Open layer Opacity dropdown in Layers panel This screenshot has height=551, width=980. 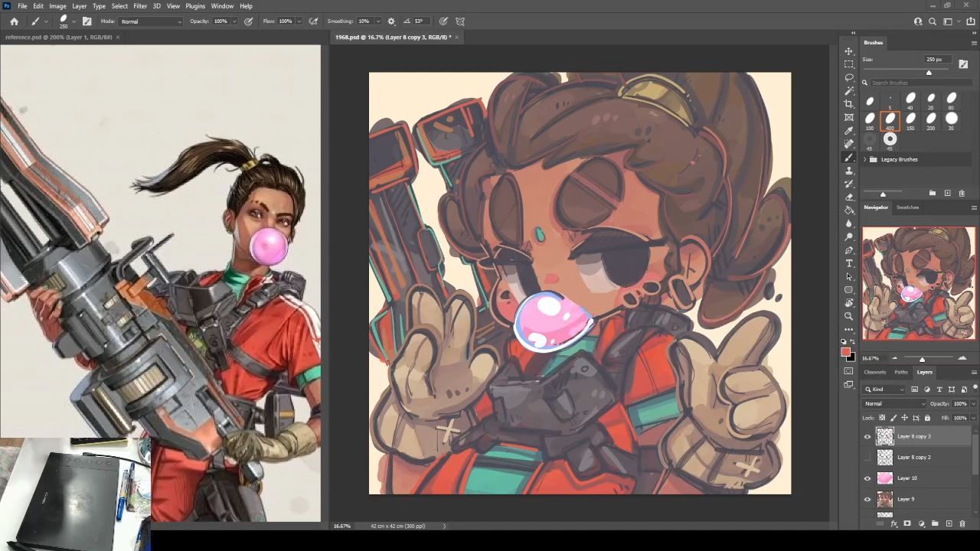point(973,404)
